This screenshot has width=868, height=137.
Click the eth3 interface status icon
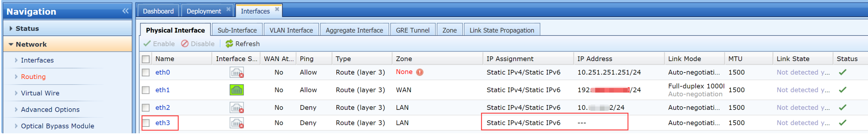237,123
